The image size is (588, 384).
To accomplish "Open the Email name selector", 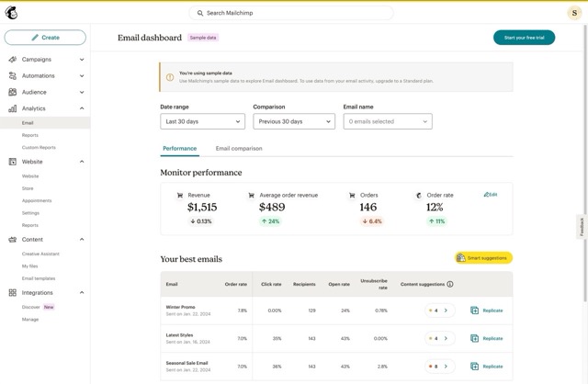I will click(x=387, y=121).
